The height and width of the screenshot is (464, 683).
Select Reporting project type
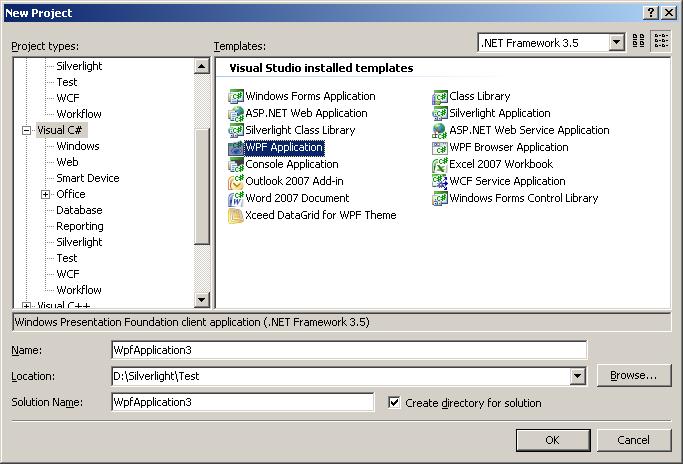(x=80, y=226)
